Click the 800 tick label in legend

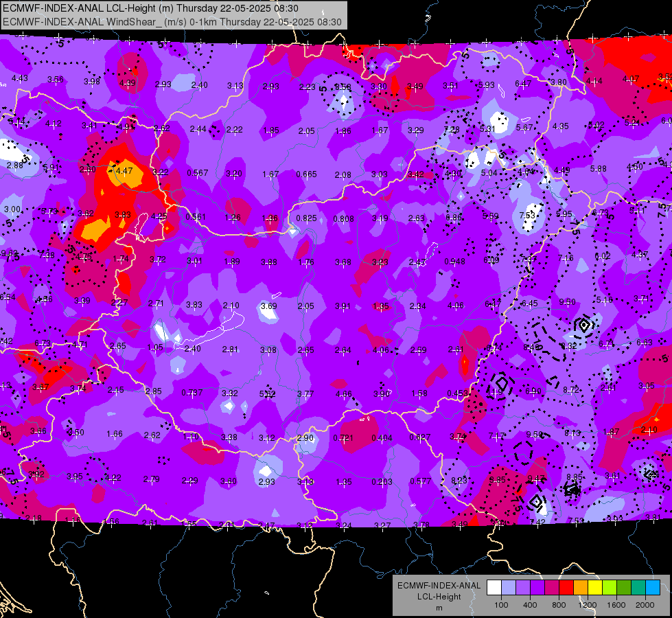click(x=559, y=605)
